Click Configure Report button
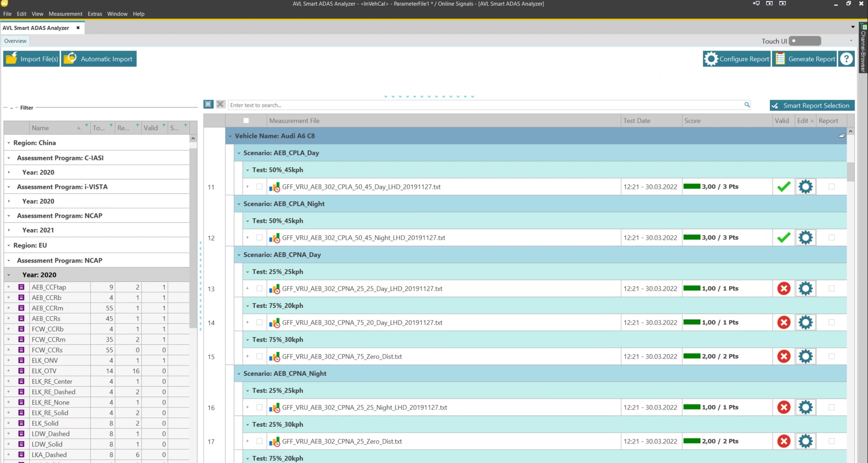The image size is (868, 463). 737,59
